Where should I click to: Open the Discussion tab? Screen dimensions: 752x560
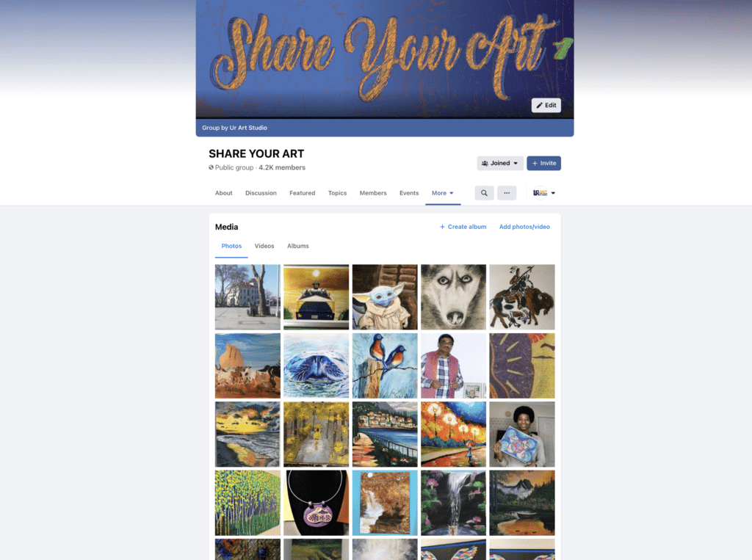(x=261, y=193)
